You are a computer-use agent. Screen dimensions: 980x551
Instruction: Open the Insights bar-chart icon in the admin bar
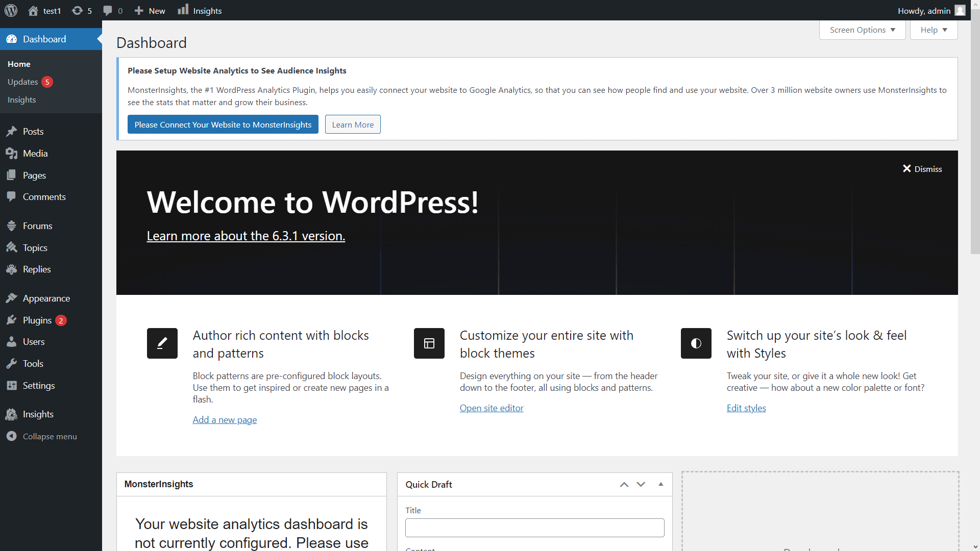point(183,10)
